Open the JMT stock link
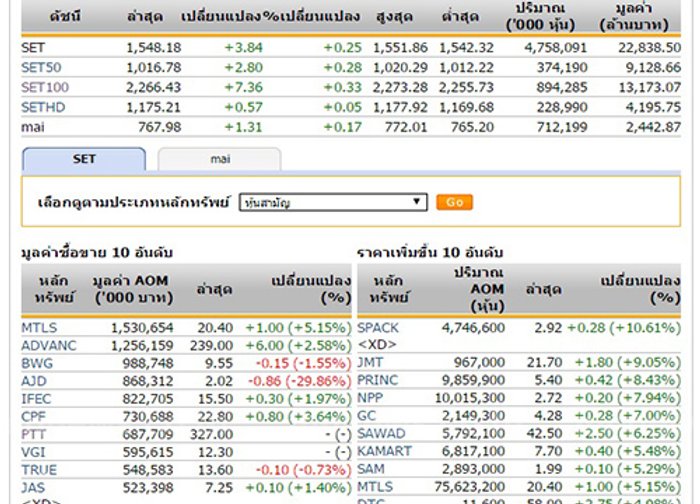700x504 pixels. [x=370, y=362]
